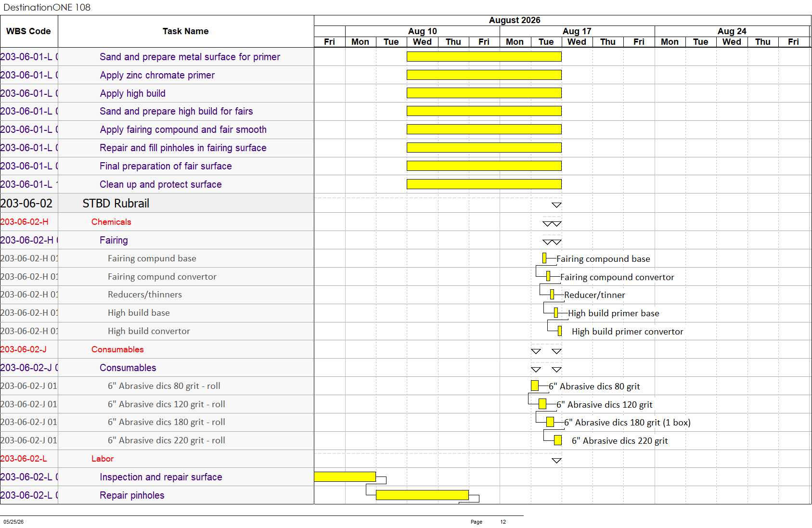Click yellow Gantt bar in "Apply high build" row

tap(484, 93)
